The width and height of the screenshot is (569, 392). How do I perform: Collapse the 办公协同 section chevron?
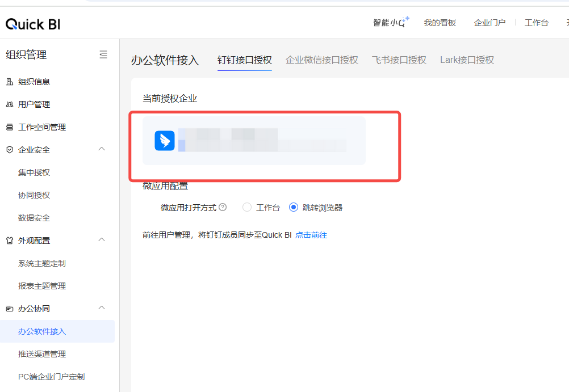(102, 307)
